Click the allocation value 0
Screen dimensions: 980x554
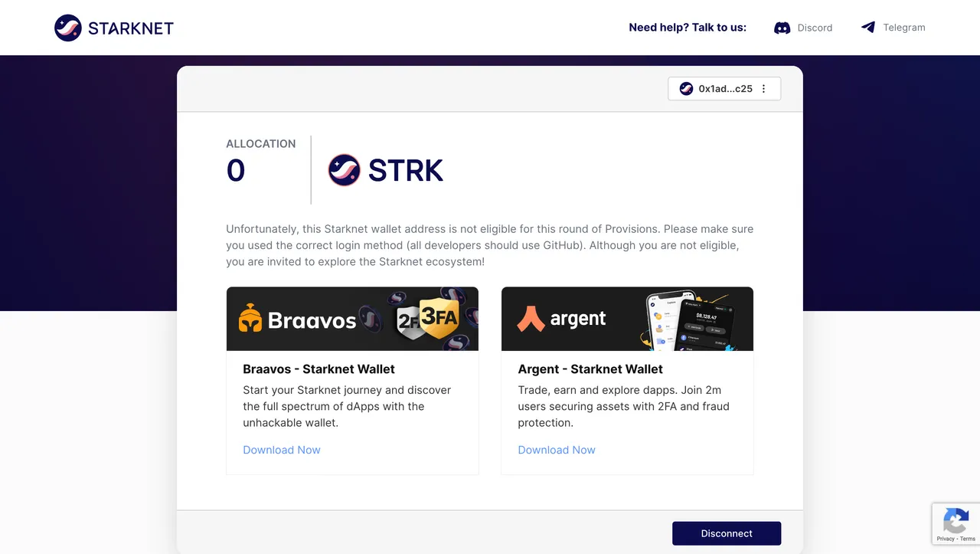coord(236,170)
